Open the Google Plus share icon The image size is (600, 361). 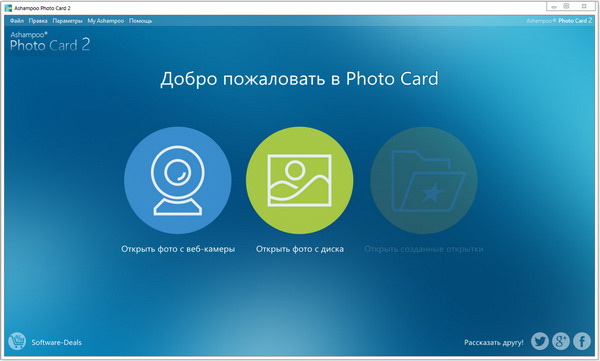point(561,341)
